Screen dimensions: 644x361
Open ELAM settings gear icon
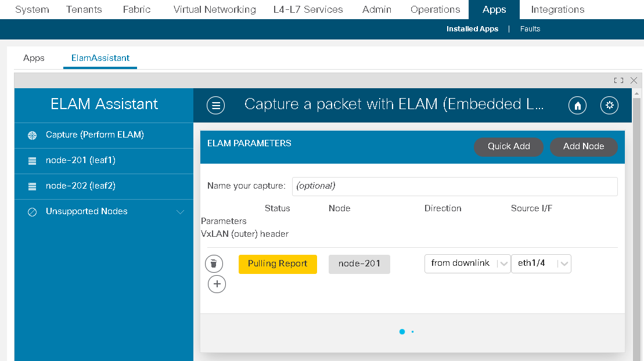(x=610, y=105)
